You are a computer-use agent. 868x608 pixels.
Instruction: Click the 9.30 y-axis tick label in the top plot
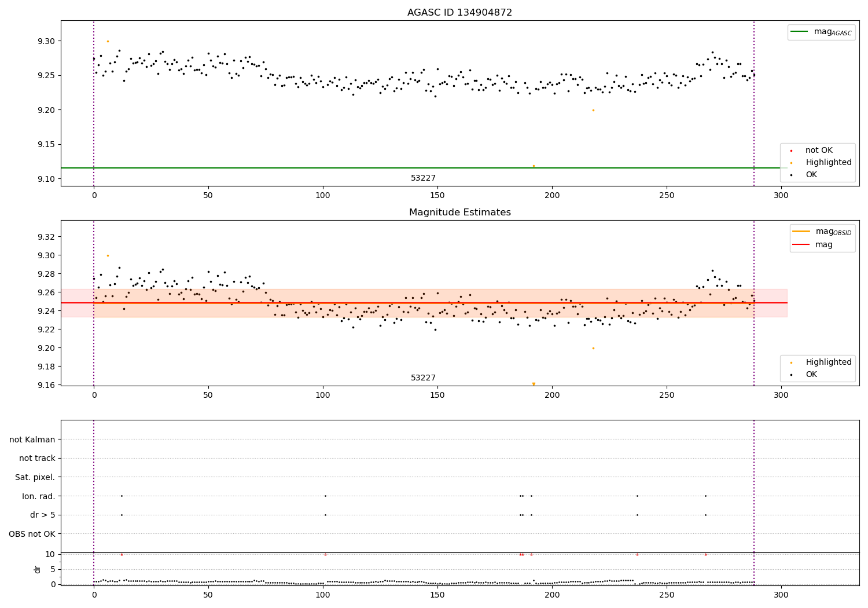click(47, 41)
